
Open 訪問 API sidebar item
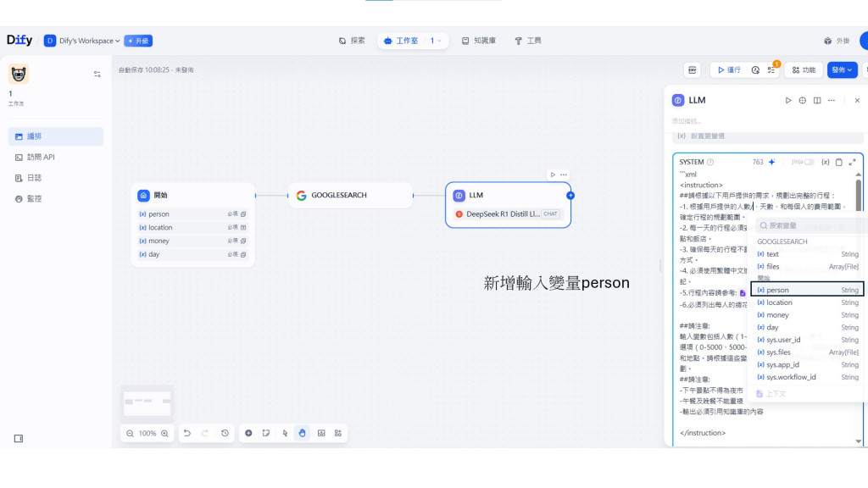click(56, 157)
